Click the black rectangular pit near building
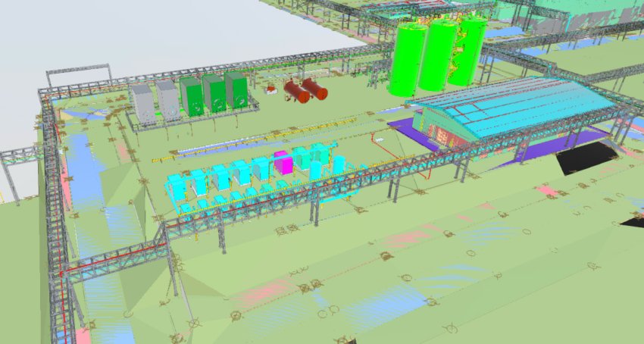644x344 pixels. [586, 157]
